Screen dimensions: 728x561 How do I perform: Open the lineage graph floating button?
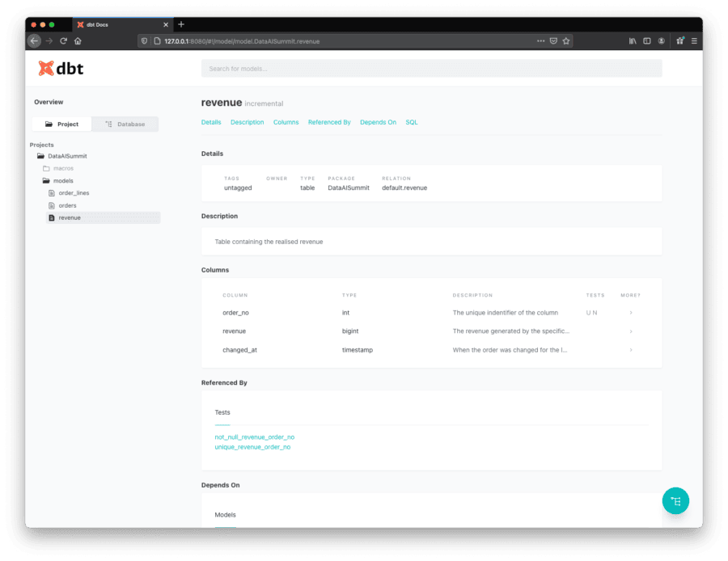(675, 500)
